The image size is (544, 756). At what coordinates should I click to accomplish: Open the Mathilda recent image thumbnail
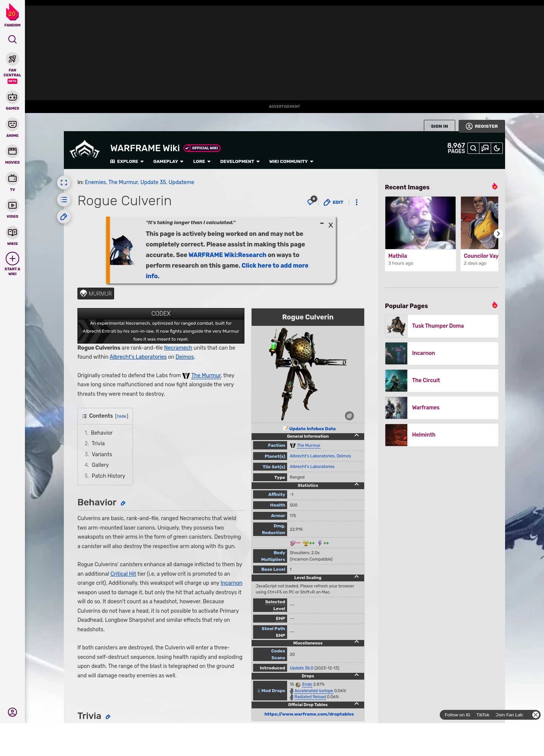(x=420, y=223)
